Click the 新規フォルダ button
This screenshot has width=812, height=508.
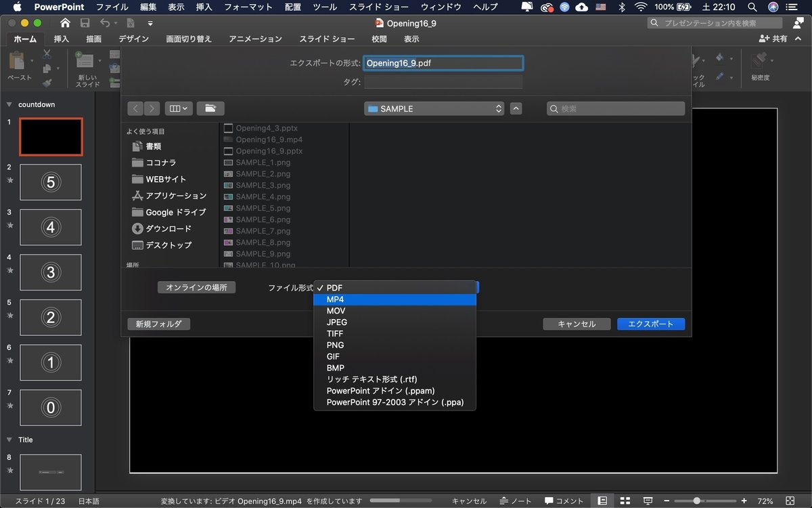click(158, 324)
